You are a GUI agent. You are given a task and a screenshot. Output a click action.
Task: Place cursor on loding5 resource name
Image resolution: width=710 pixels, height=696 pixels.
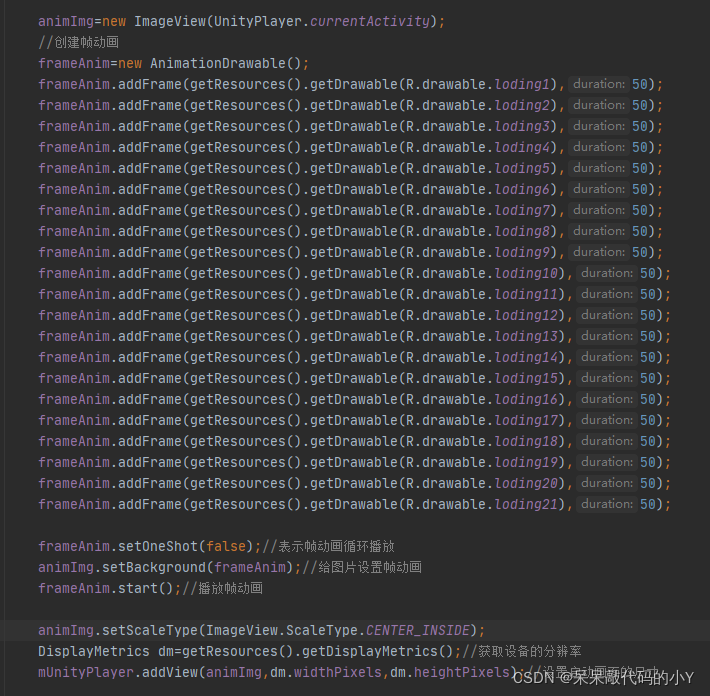522,168
